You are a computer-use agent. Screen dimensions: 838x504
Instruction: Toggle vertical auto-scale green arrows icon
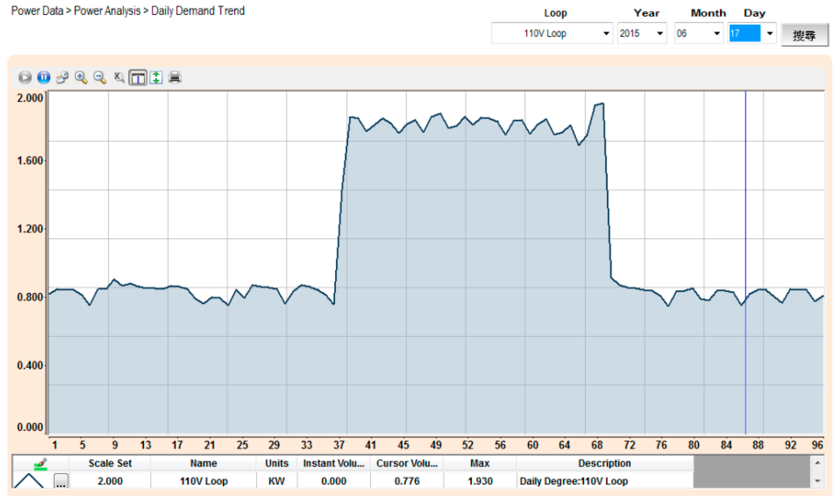tap(156, 77)
